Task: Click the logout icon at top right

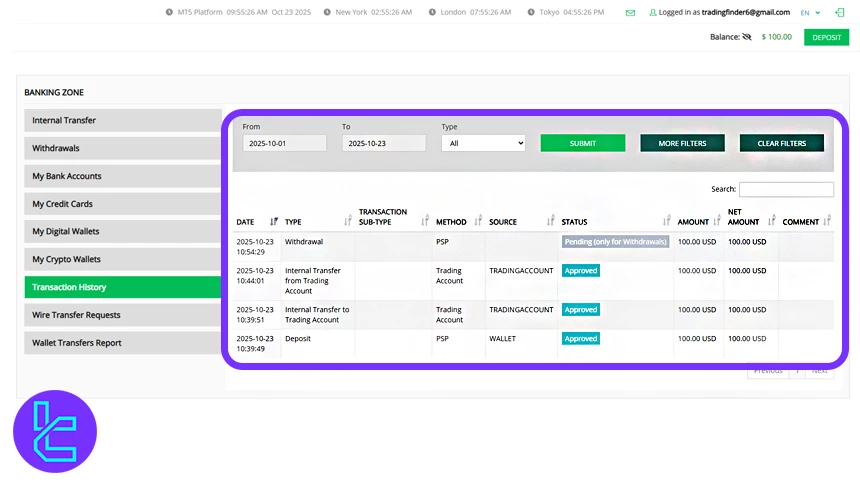Action: [x=839, y=12]
